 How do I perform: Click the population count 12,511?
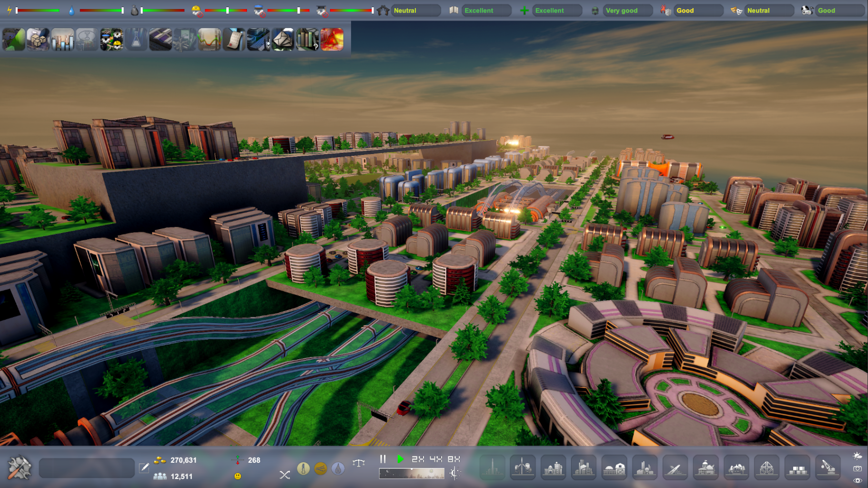[x=182, y=476]
